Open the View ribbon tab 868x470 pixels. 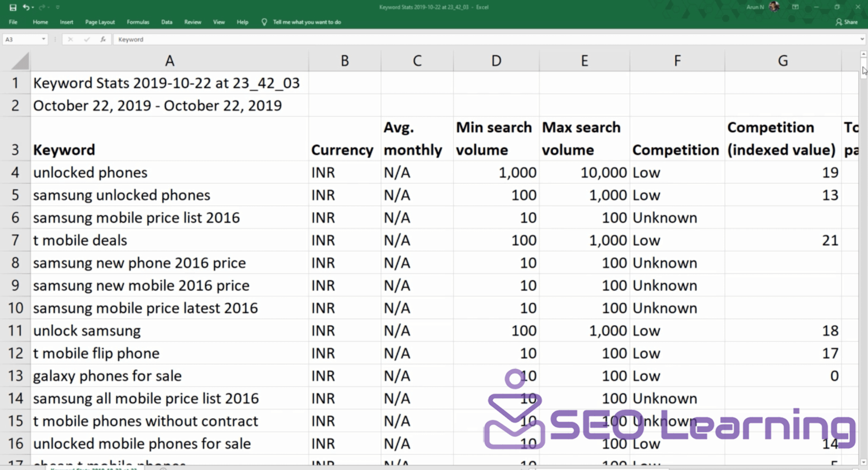click(x=219, y=22)
